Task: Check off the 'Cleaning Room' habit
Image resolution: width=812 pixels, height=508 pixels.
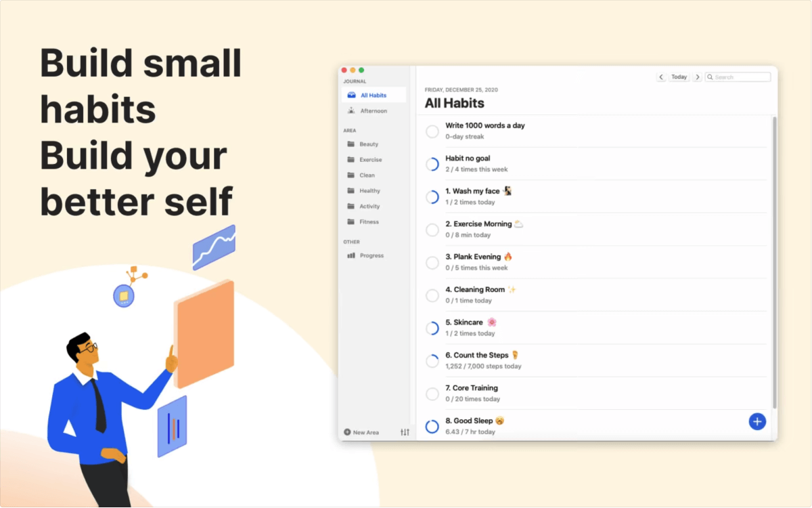Action: (x=432, y=295)
